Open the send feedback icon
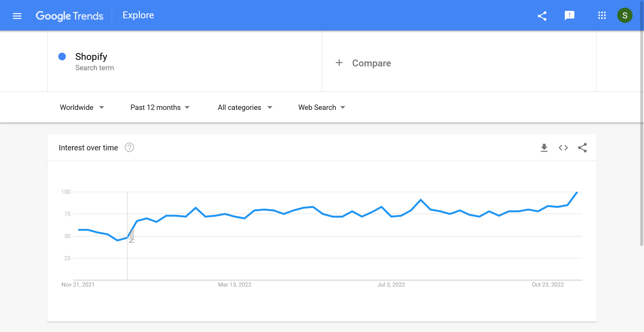Screen dimensions: 644x332 570,16
